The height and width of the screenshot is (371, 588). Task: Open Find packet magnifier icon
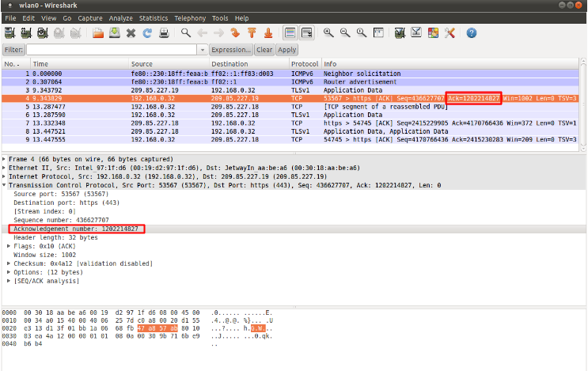click(186, 33)
